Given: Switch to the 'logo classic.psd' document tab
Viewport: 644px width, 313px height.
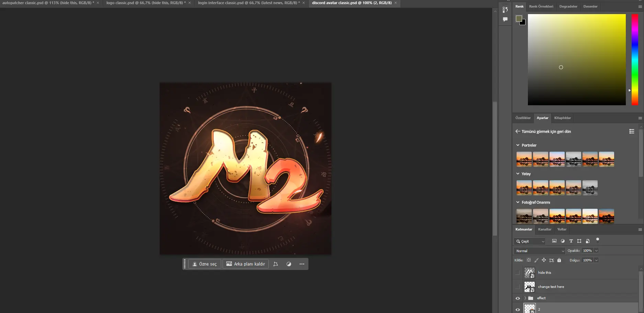Looking at the screenshot, I should pos(146,3).
